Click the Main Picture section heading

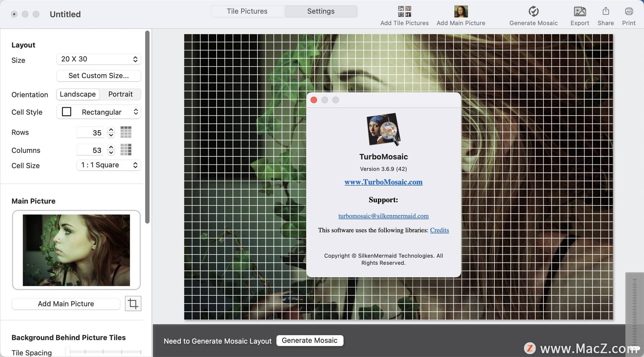pos(33,201)
